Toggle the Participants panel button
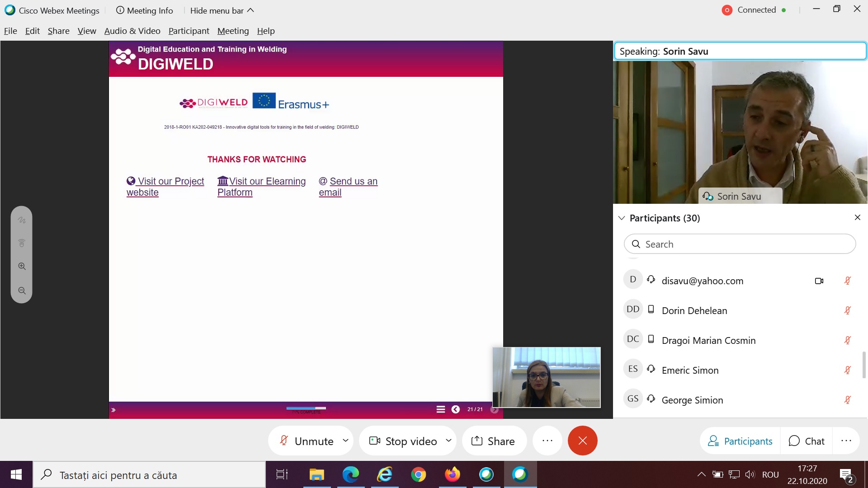Image resolution: width=868 pixels, height=488 pixels. click(x=740, y=441)
